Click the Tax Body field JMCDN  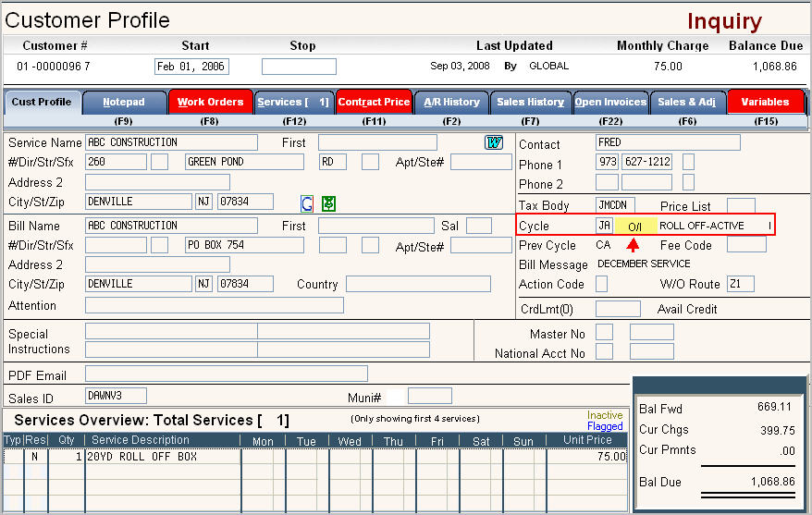tap(615, 205)
